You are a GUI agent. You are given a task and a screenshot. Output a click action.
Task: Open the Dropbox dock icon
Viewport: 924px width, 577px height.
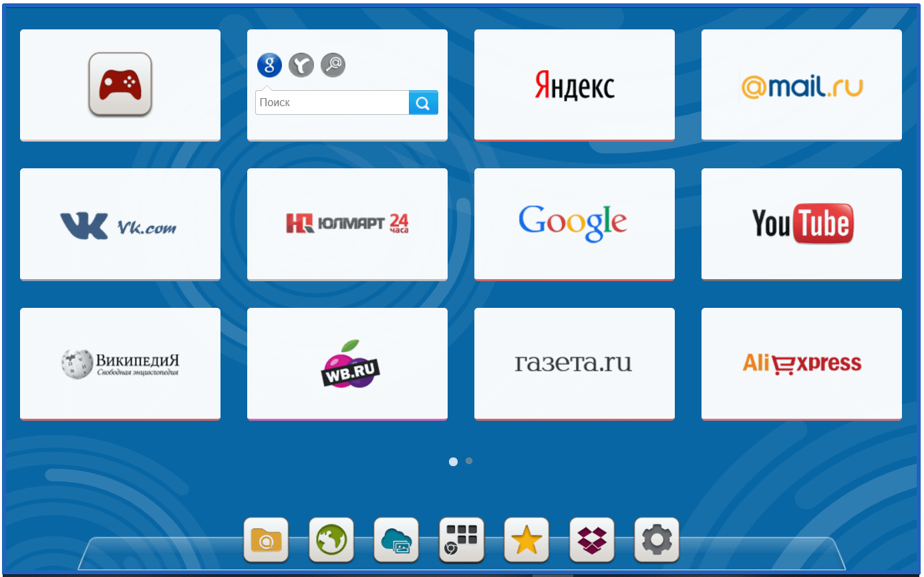tap(592, 540)
